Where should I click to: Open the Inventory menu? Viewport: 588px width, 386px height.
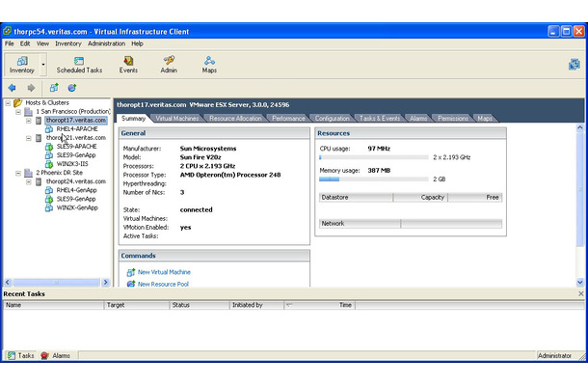point(68,43)
